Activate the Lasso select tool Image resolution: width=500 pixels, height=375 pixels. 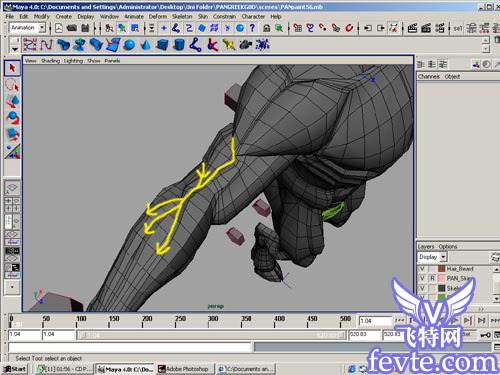pos(12,85)
